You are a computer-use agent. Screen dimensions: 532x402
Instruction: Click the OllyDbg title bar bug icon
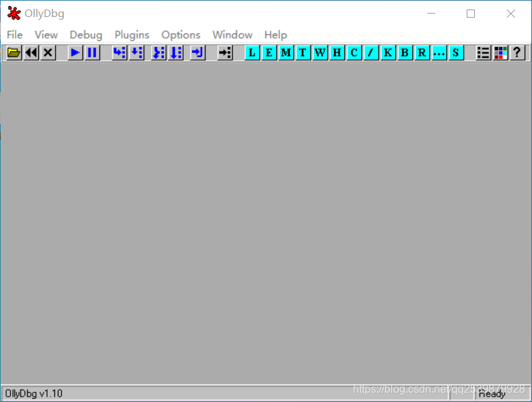[14, 14]
